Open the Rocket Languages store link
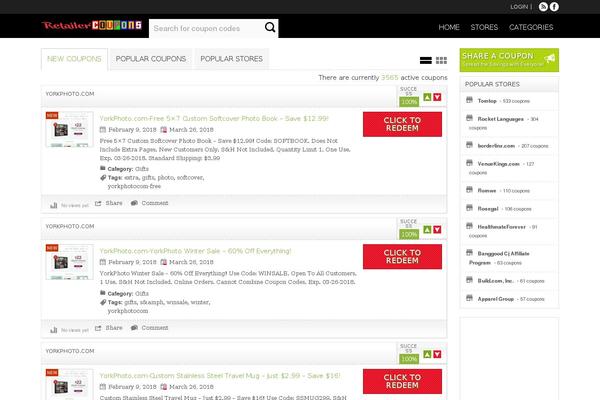 click(501, 119)
